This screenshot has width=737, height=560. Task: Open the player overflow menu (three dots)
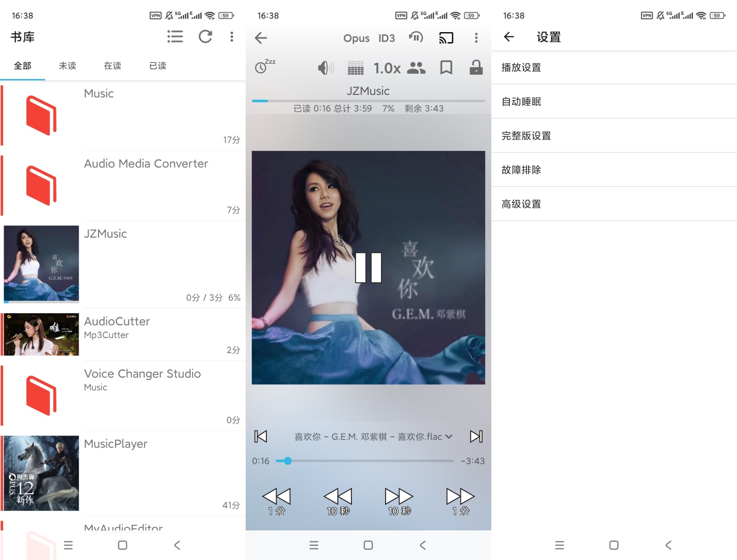point(476,37)
